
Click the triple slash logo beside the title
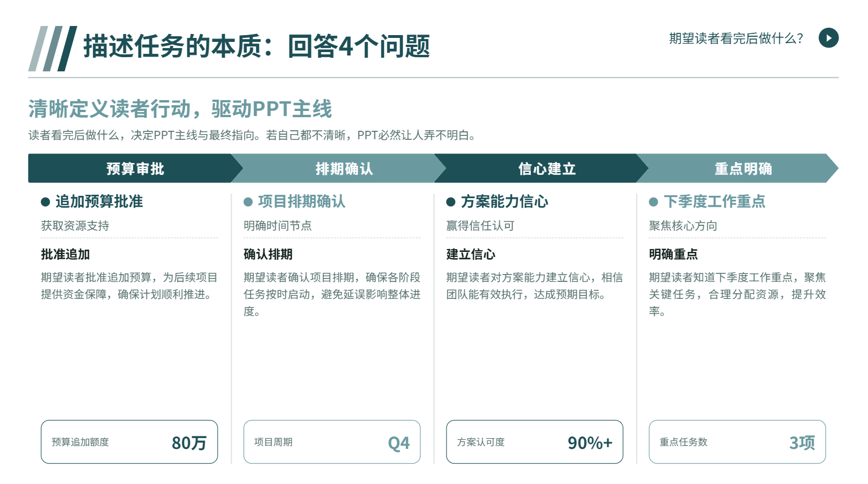[x=53, y=49]
